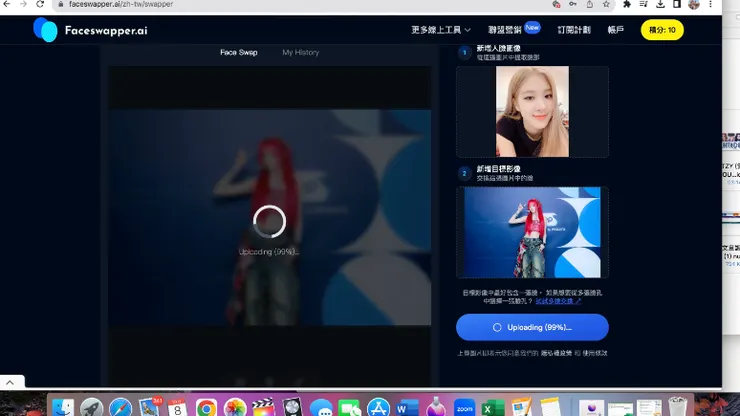
Task: Click the forward navigation arrow
Action: 23,4
